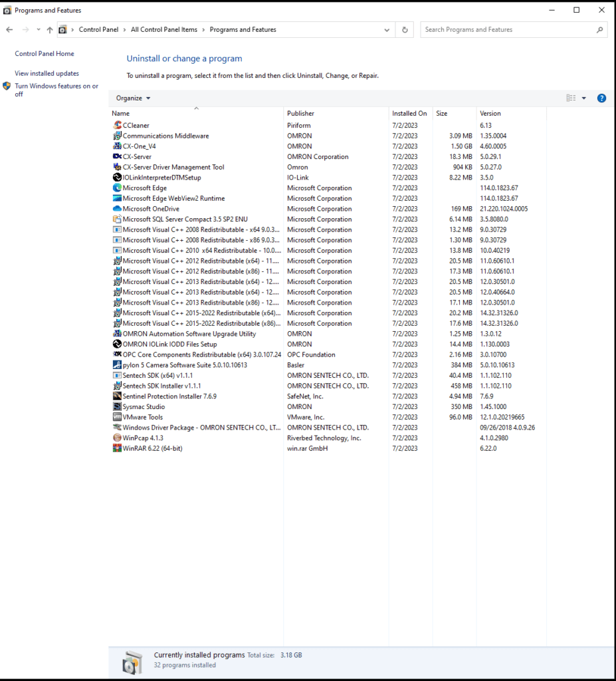Click the search magnifier icon

[x=599, y=29]
